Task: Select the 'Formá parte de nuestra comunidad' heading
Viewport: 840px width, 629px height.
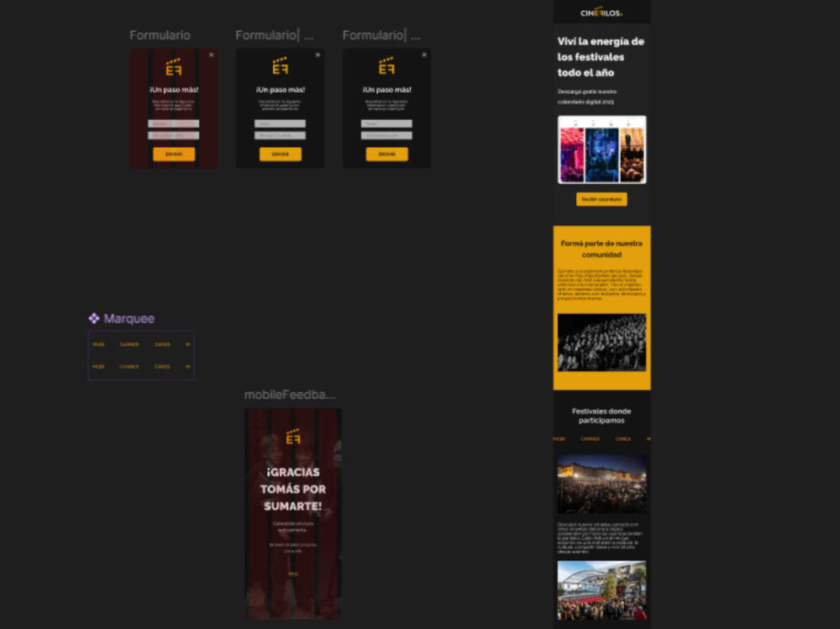Action: pyautogui.click(x=601, y=249)
